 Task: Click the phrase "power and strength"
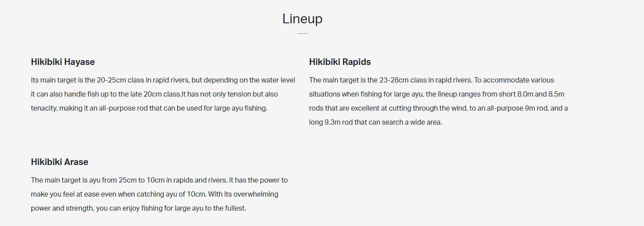[62, 208]
